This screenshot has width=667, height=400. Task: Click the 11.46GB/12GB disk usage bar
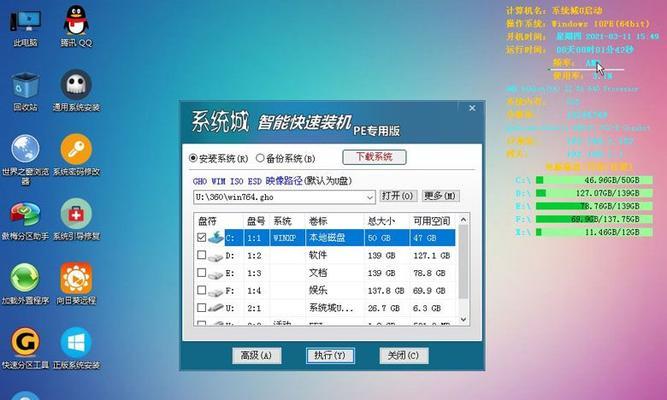pos(593,232)
